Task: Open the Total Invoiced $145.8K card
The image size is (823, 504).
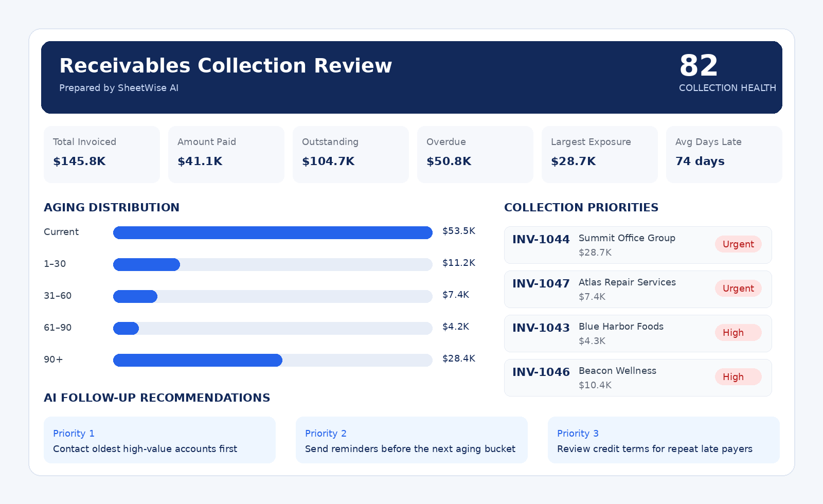Action: click(x=102, y=154)
